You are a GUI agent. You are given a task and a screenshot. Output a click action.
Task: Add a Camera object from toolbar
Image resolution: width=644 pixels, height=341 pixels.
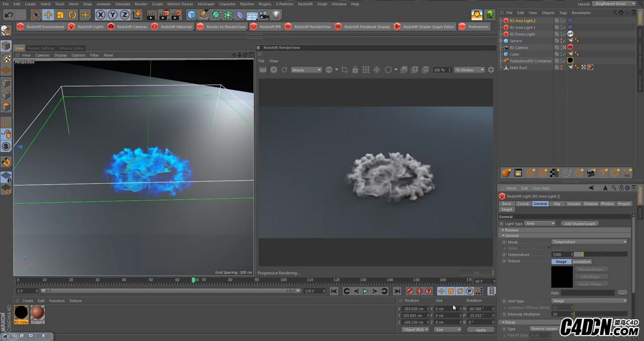point(264,15)
